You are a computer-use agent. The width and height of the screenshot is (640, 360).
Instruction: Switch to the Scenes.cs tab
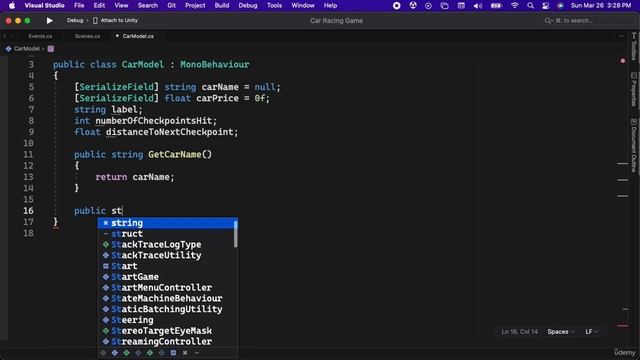[x=87, y=36]
